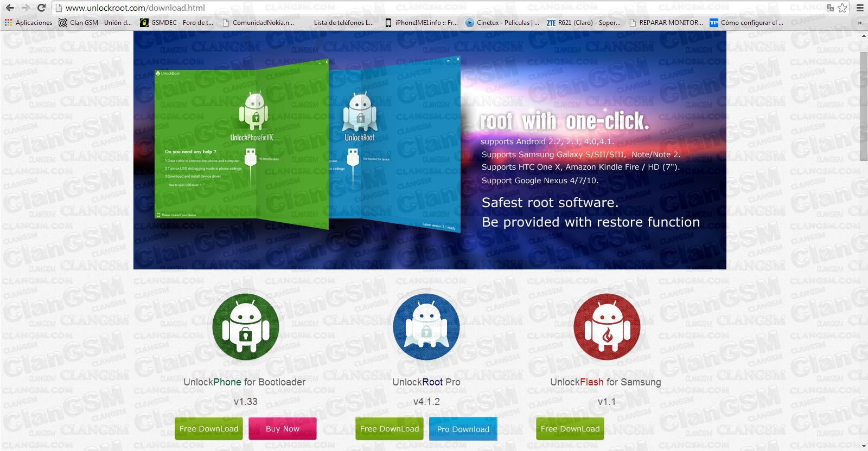Click the pink Buy Now button
Screen dimensions: 868x451
pyautogui.click(x=283, y=429)
